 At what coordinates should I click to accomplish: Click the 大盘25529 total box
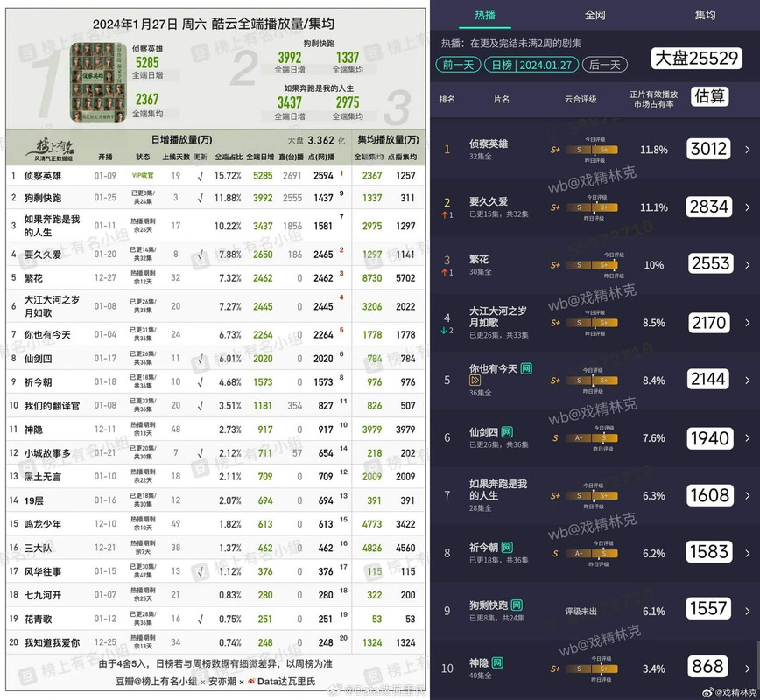coord(696,59)
